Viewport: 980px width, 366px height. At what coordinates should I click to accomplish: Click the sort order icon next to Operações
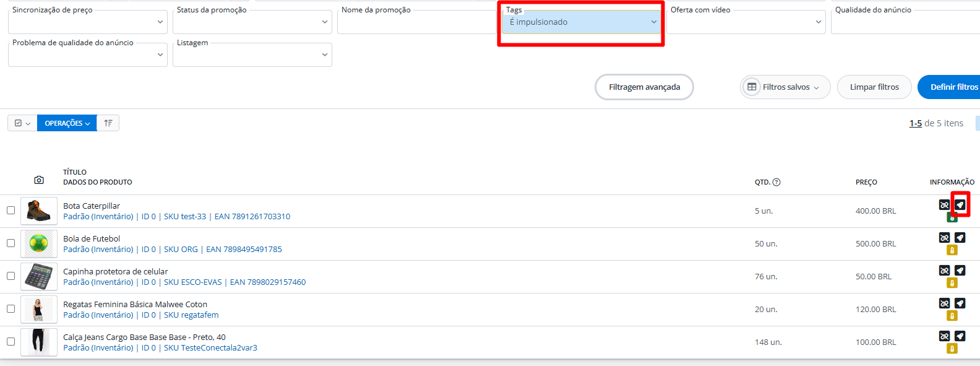point(108,123)
